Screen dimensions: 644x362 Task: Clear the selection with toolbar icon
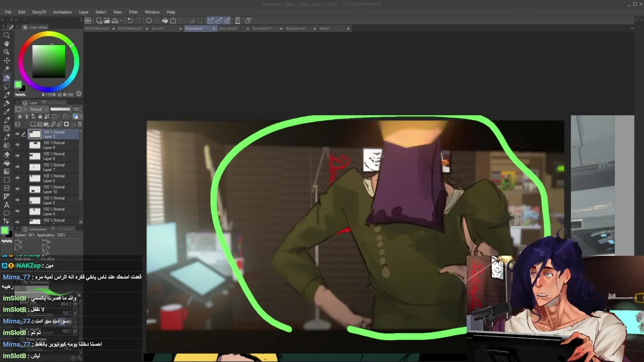coord(149,21)
